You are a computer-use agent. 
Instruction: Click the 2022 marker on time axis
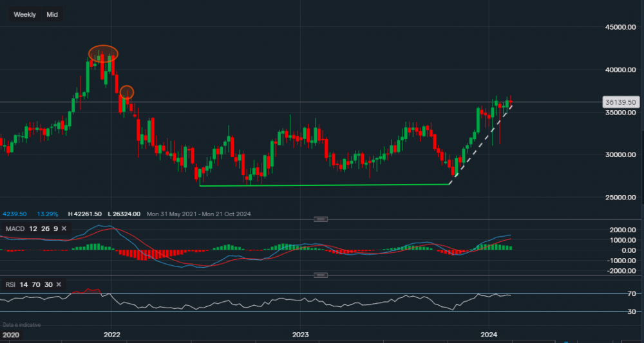[112, 335]
